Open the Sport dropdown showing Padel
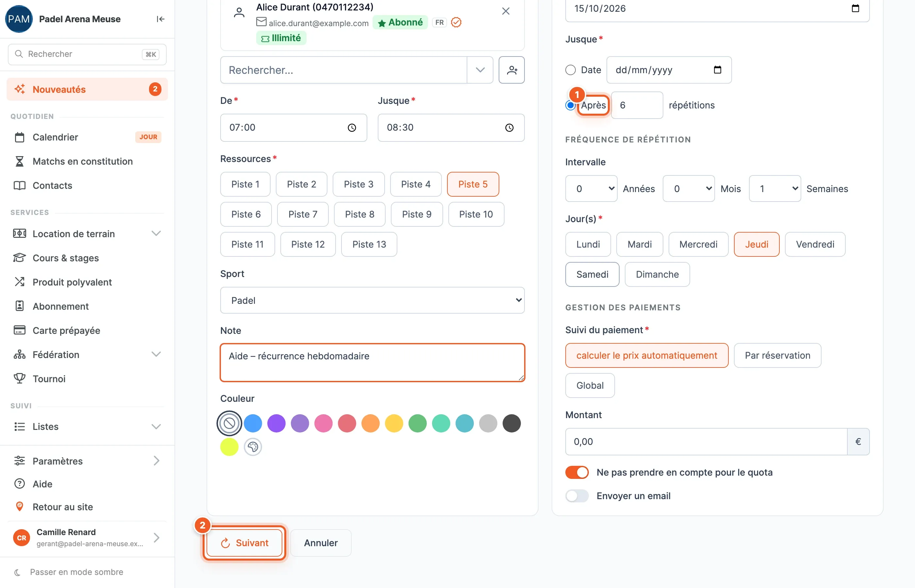 372,301
